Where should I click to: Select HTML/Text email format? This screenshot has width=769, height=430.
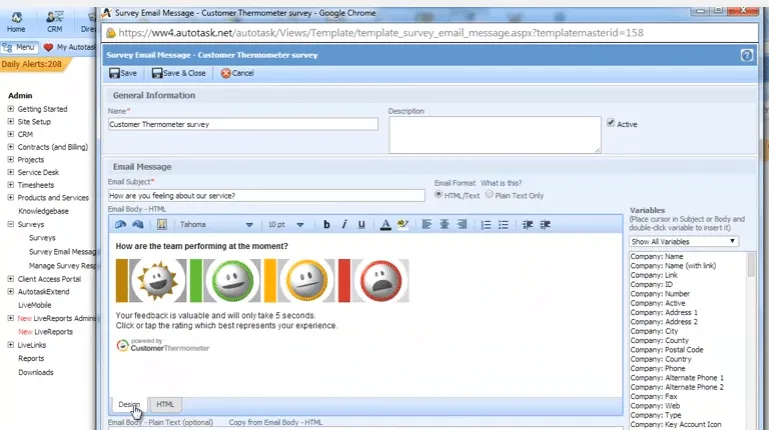point(438,195)
